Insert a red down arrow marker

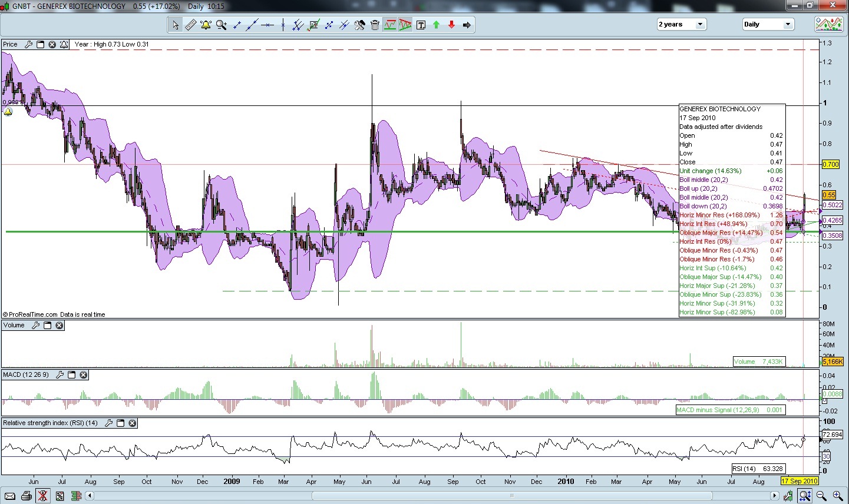pyautogui.click(x=451, y=25)
